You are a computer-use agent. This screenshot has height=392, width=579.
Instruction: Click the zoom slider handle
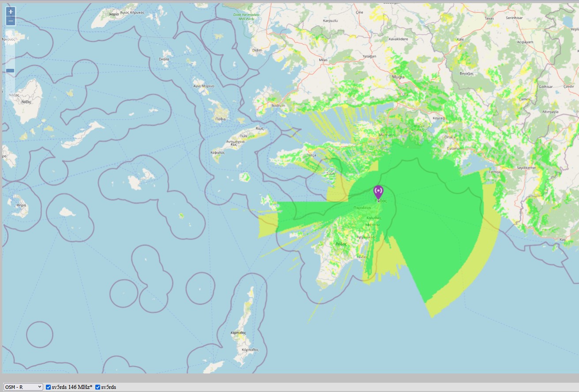10,71
